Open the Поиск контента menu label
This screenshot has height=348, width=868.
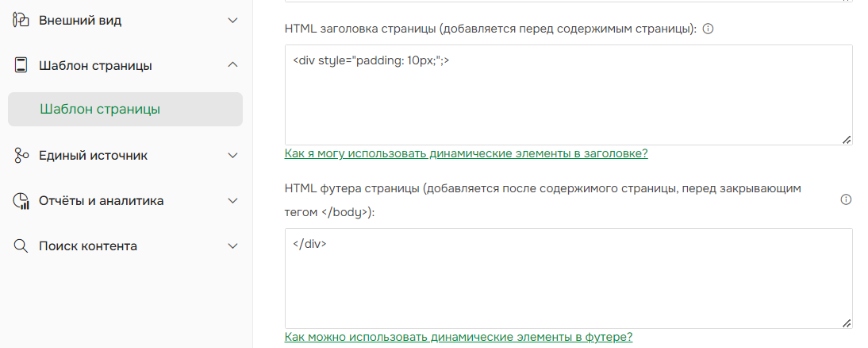(x=87, y=246)
